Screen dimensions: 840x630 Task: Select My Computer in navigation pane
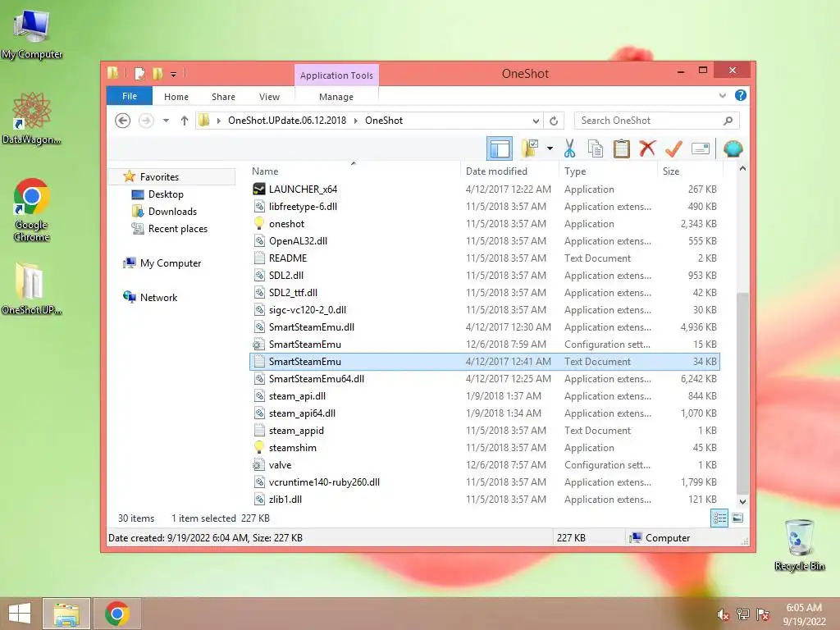point(171,263)
